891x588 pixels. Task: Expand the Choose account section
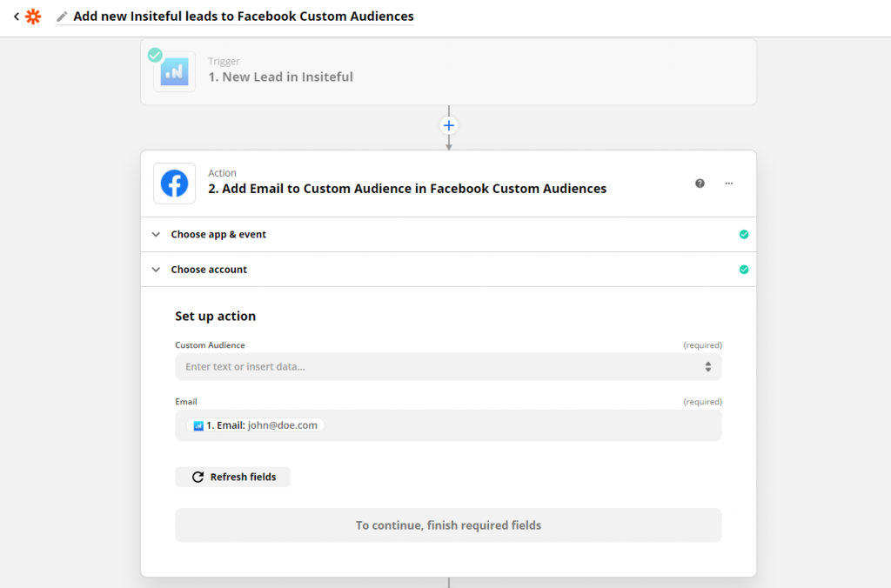click(448, 270)
